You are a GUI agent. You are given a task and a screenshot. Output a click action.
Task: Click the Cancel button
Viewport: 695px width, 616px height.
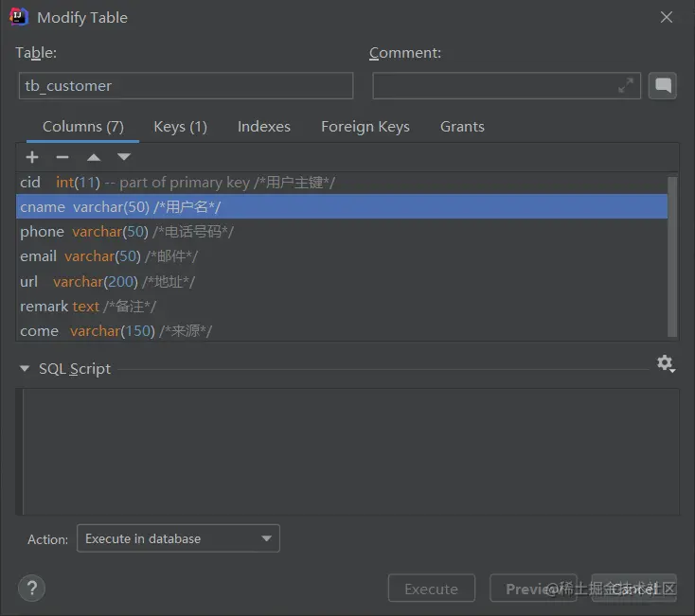(634, 589)
